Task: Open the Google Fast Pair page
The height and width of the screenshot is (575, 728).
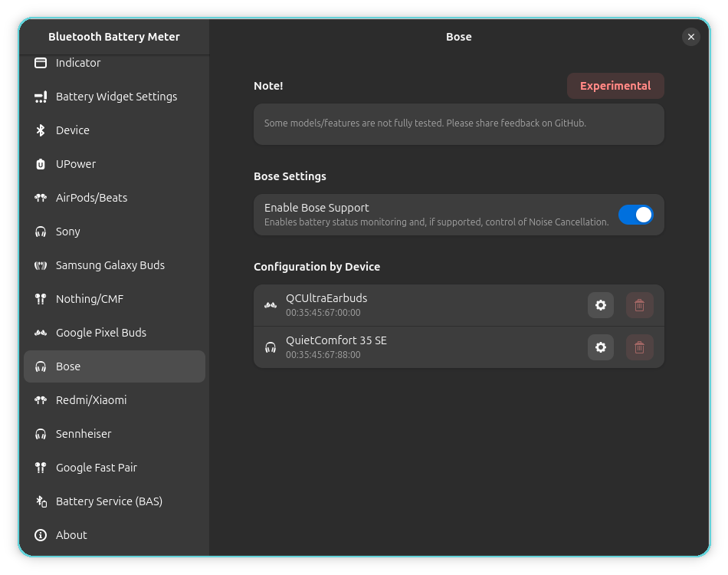Action: [x=114, y=468]
